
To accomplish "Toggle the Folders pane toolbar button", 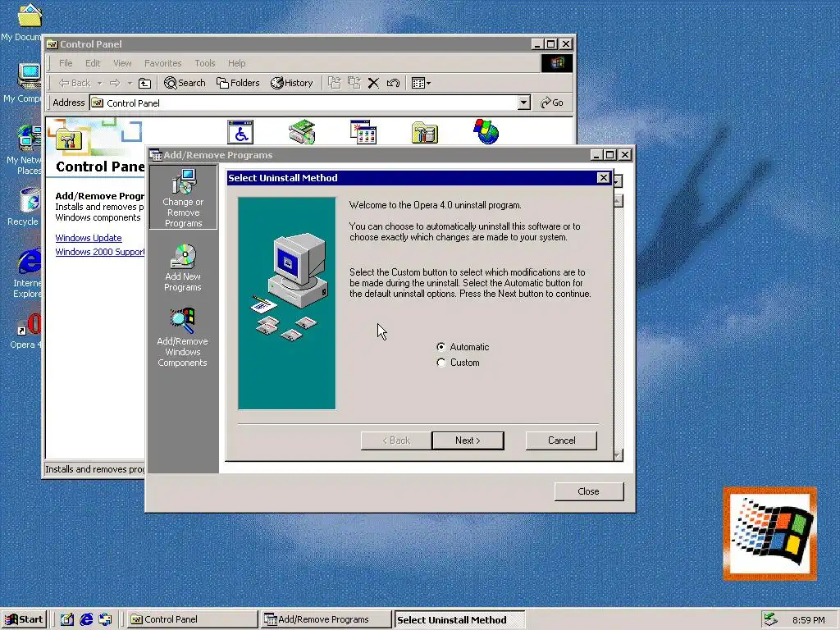I will pyautogui.click(x=238, y=83).
